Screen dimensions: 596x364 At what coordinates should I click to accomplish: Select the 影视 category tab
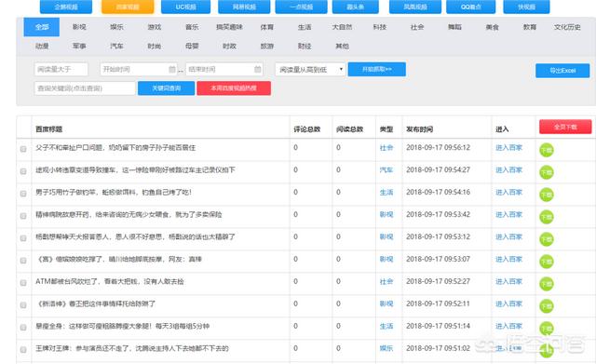click(79, 27)
